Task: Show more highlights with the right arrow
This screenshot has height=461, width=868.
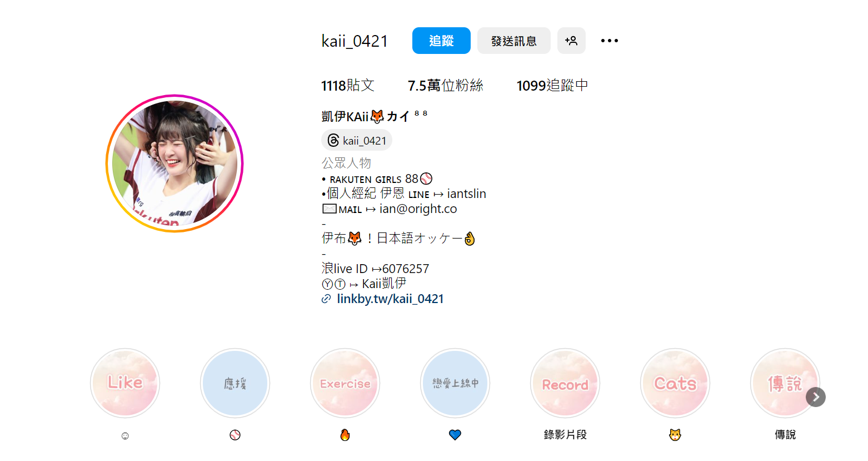Action: click(816, 397)
